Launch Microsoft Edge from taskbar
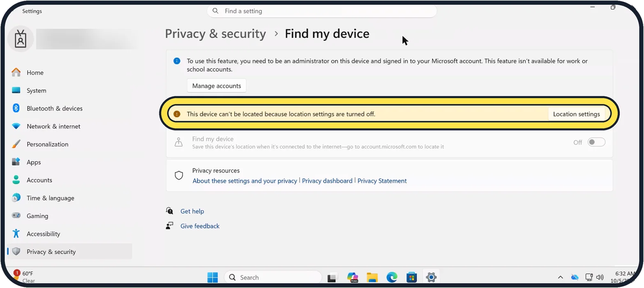 [x=392, y=277]
